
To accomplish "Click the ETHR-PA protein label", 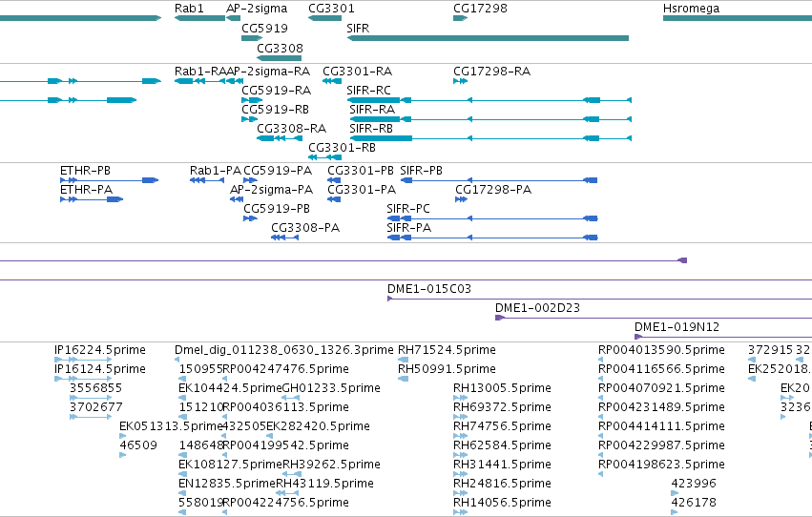I will tap(86, 190).
